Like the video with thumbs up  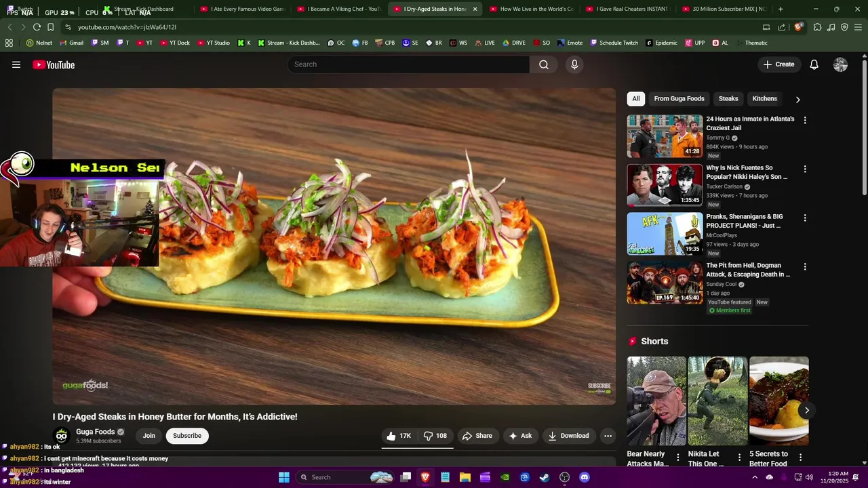click(399, 436)
